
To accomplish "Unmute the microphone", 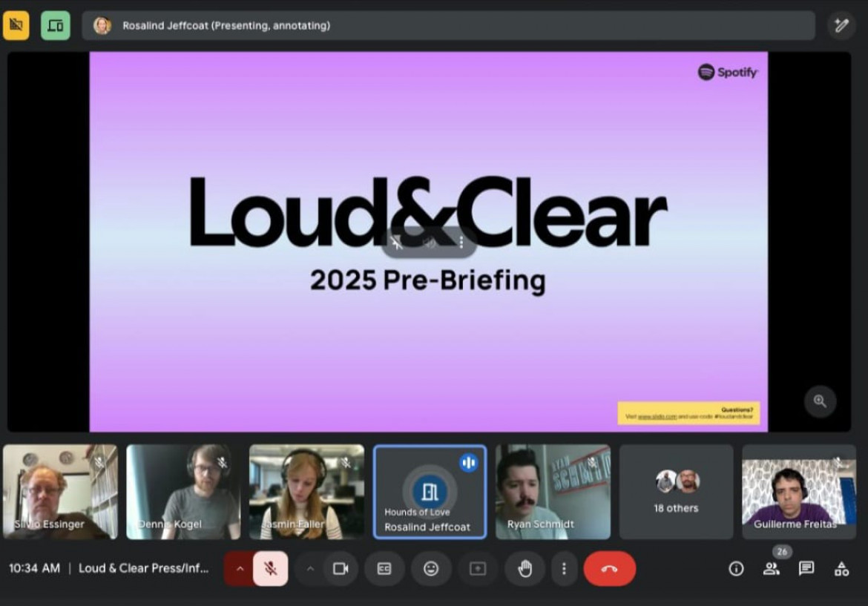I will [x=271, y=568].
